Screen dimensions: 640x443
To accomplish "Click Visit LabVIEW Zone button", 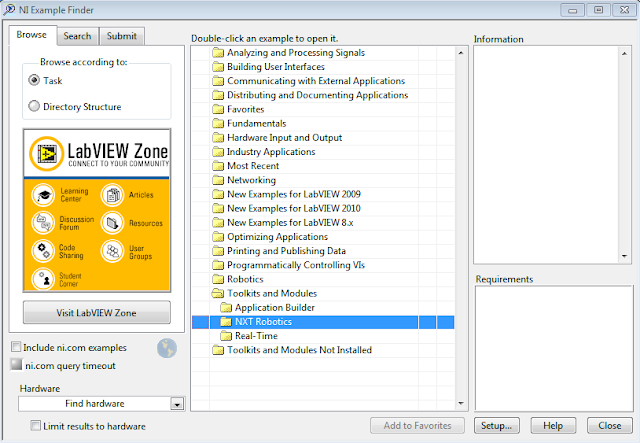I will tap(97, 313).
